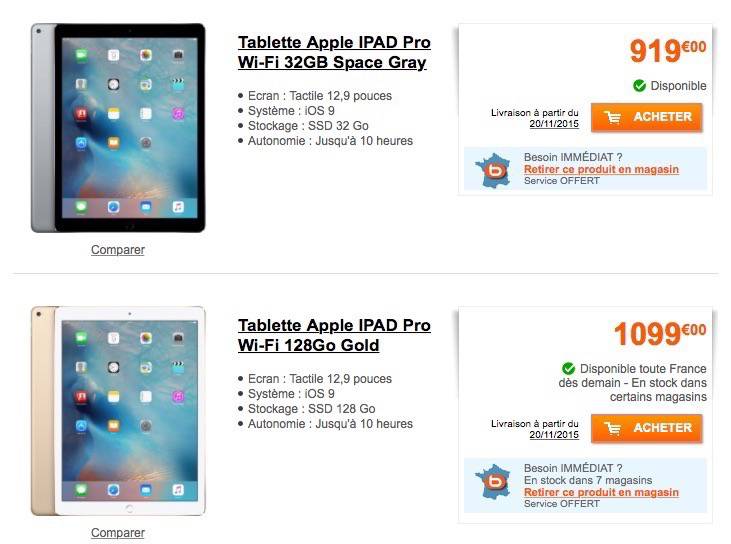Viewport: 731px width, 544px height.
Task: Click Retirer ce produit en magasin for 128Go model
Action: coord(601,492)
